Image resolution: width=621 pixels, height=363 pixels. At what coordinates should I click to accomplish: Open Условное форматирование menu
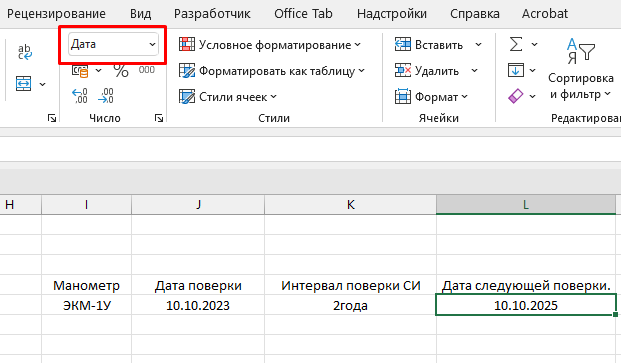270,45
